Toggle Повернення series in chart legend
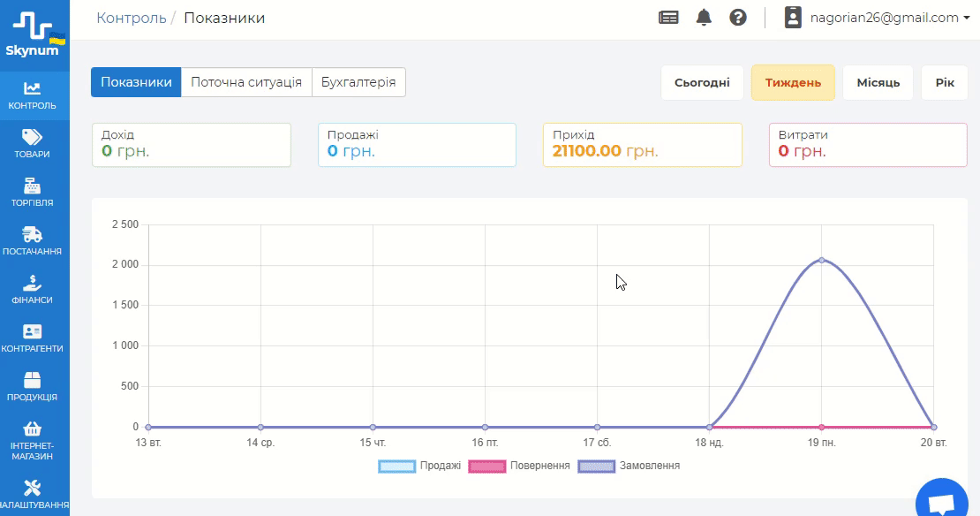 click(519, 466)
